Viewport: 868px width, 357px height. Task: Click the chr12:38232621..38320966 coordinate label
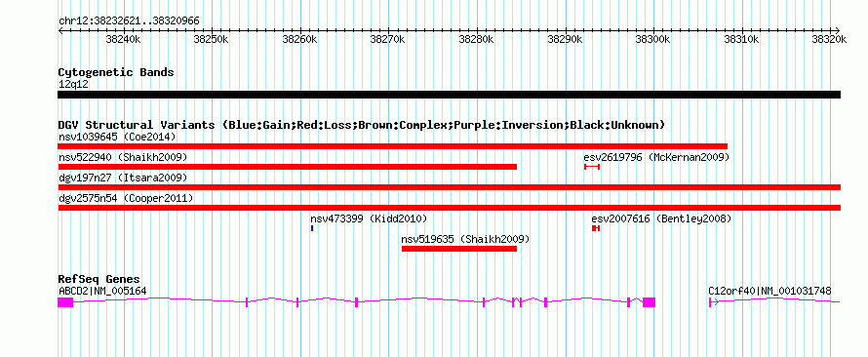click(129, 21)
